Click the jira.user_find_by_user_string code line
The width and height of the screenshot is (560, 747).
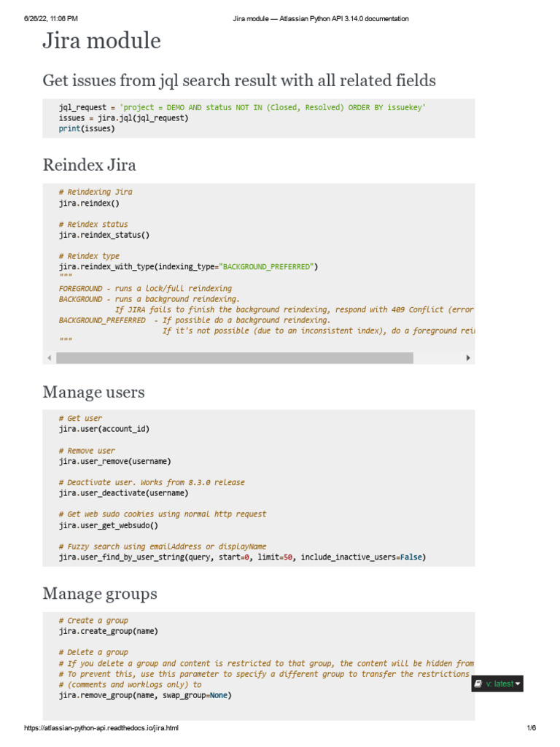pyautogui.click(x=242, y=557)
